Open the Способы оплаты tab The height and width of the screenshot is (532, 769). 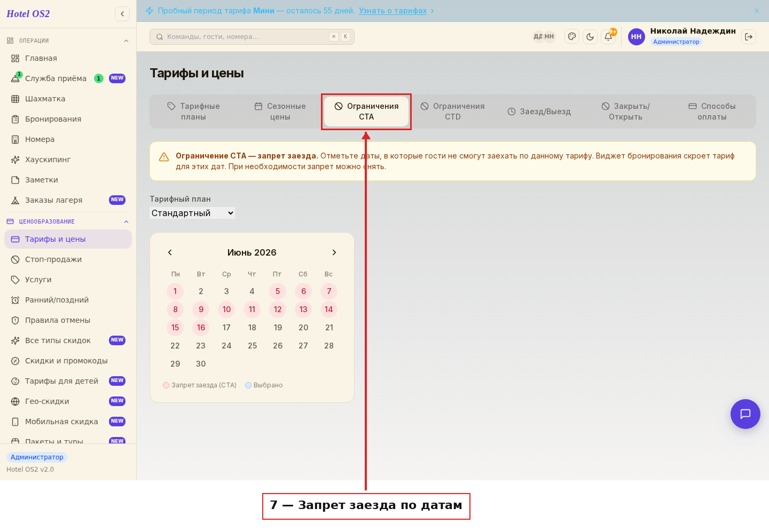712,112
